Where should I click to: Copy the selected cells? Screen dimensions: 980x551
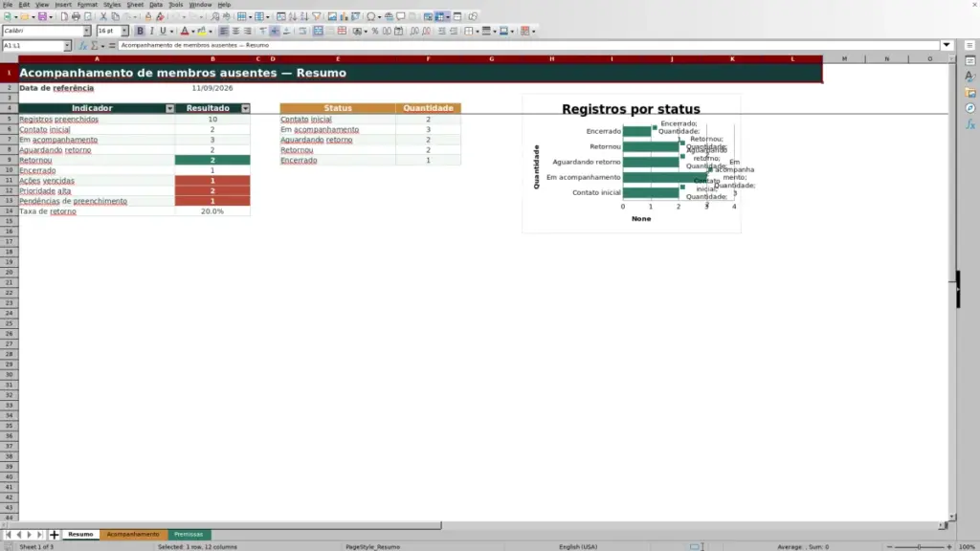115,16
